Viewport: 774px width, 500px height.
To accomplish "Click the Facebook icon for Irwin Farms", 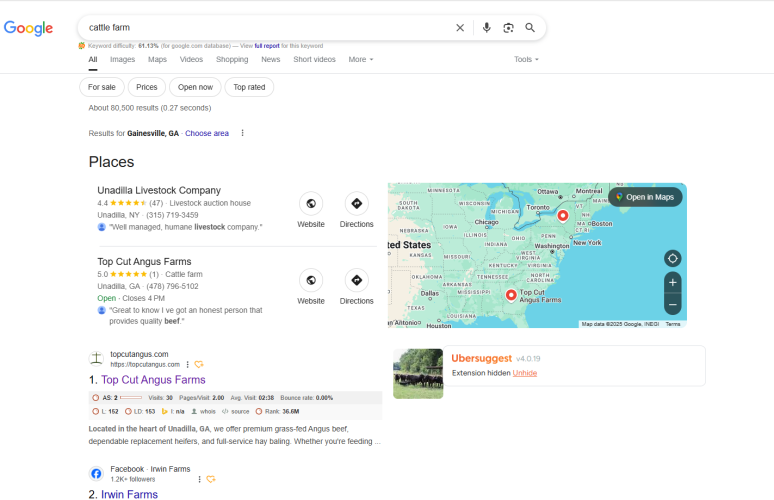I will pos(96,474).
